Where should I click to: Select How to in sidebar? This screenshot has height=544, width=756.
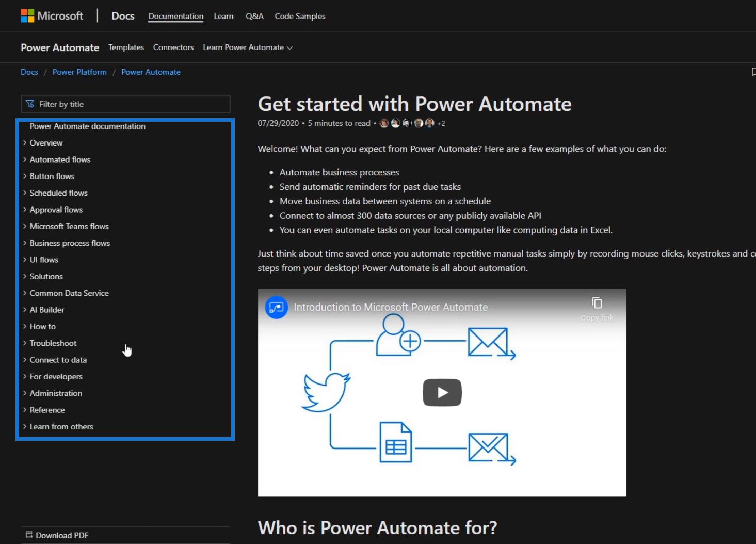(42, 327)
